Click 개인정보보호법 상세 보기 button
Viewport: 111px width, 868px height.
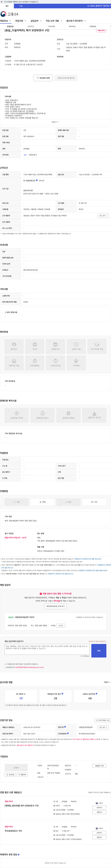pyautogui.click(x=55, y=606)
